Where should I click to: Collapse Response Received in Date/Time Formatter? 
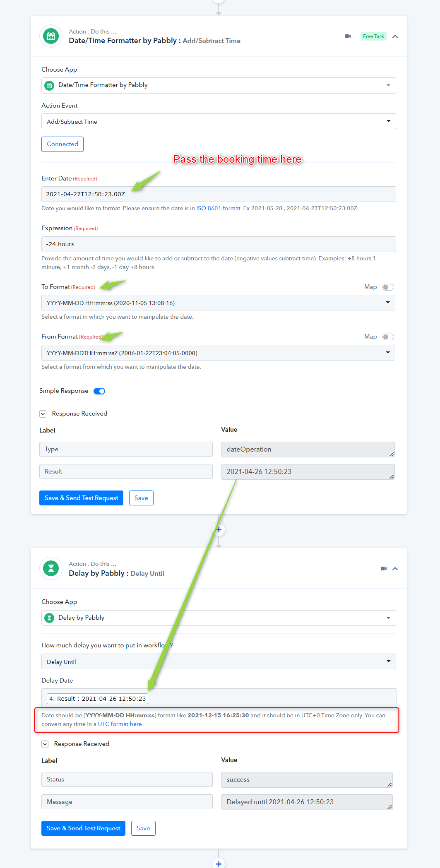(43, 414)
